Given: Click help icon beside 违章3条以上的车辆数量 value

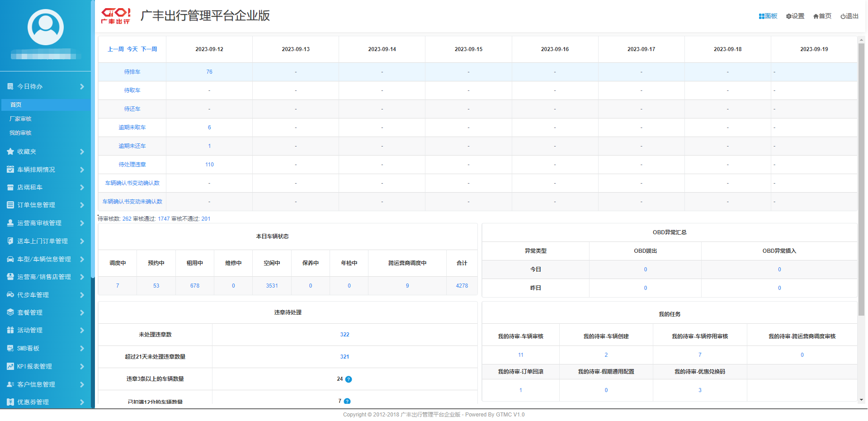Looking at the screenshot, I should click(349, 379).
